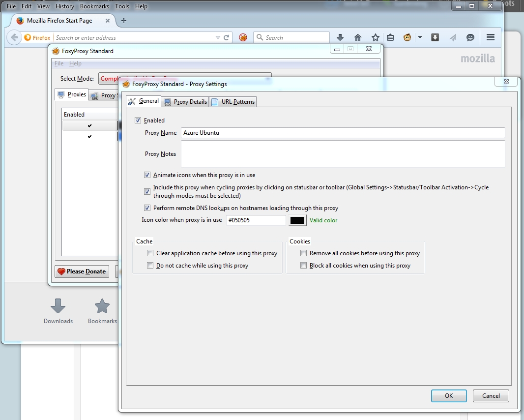
Task: Open the bookmarks toolbar dropdown arrow
Action: pos(420,37)
